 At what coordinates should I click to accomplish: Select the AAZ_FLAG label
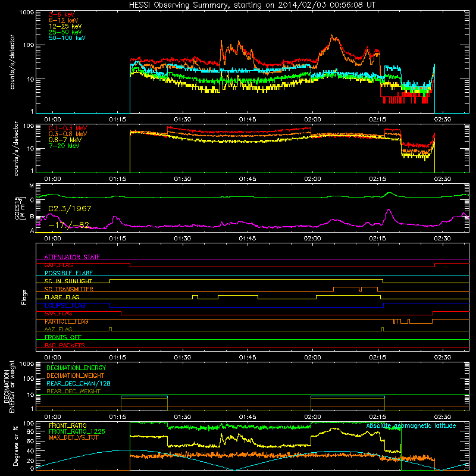point(58,329)
